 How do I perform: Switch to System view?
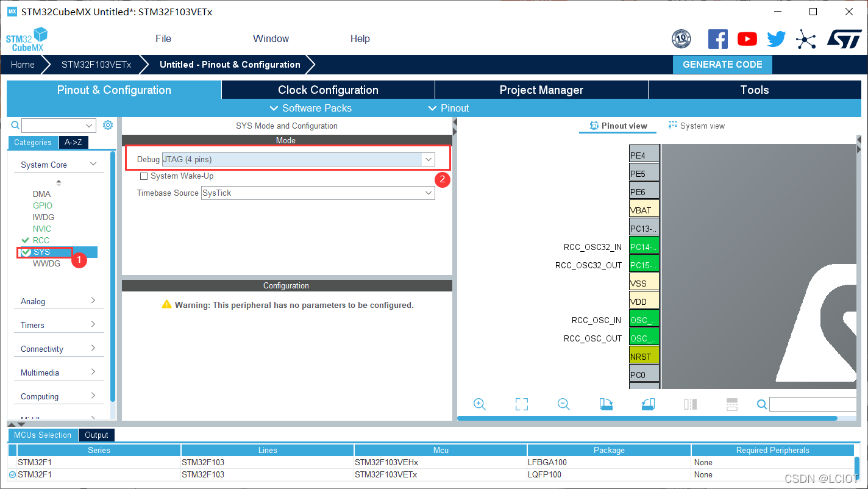697,126
